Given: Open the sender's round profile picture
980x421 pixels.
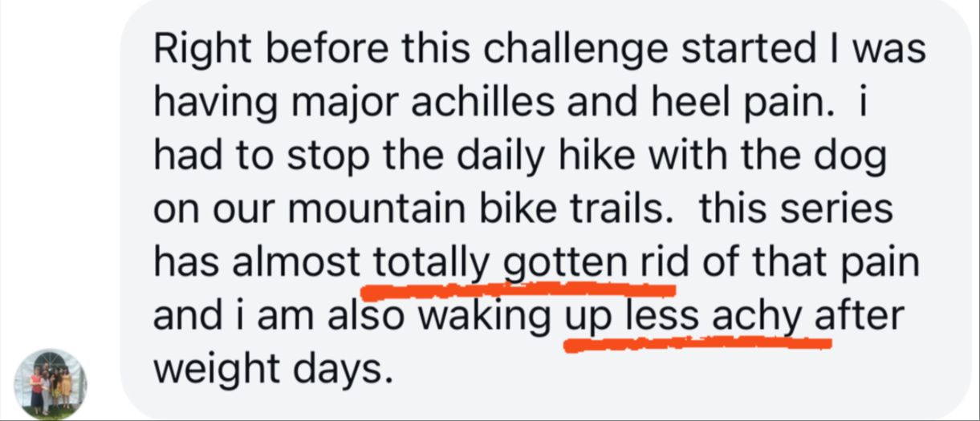Looking at the screenshot, I should coord(51,384).
